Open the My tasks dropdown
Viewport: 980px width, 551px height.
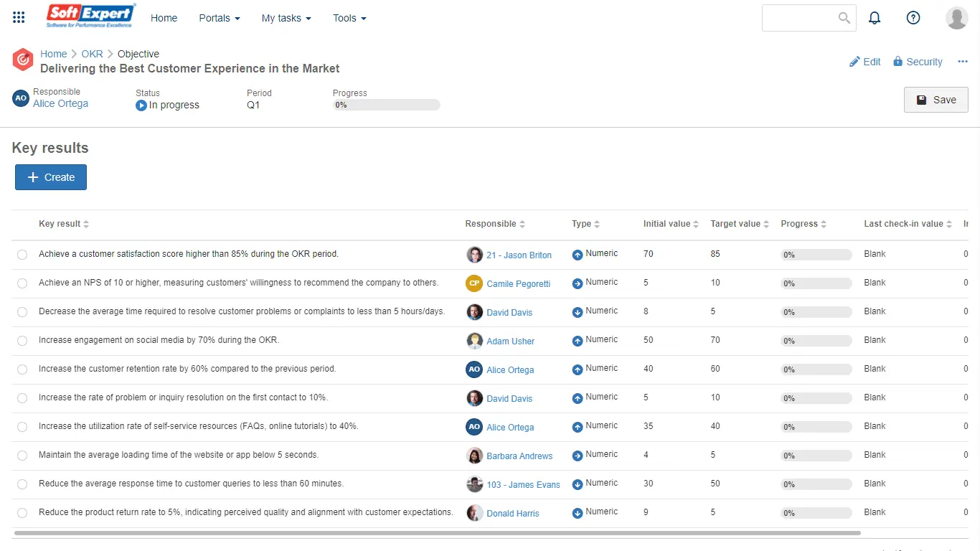tap(286, 18)
